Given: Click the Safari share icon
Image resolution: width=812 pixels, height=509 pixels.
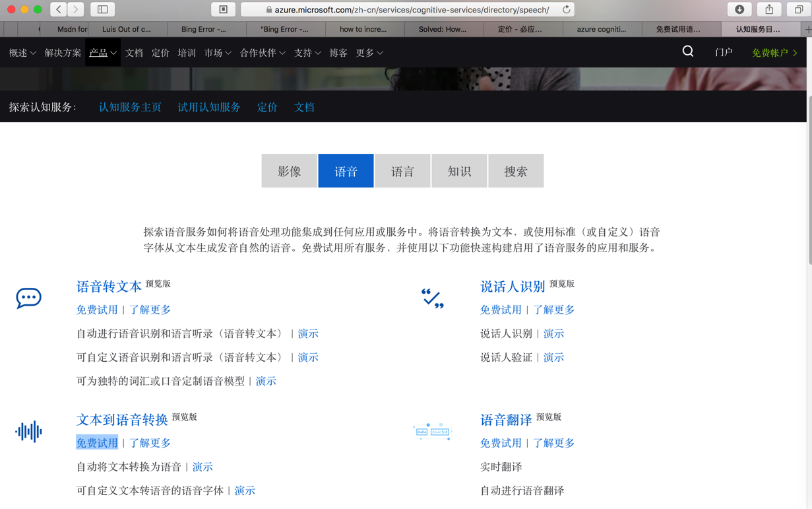Looking at the screenshot, I should point(769,9).
